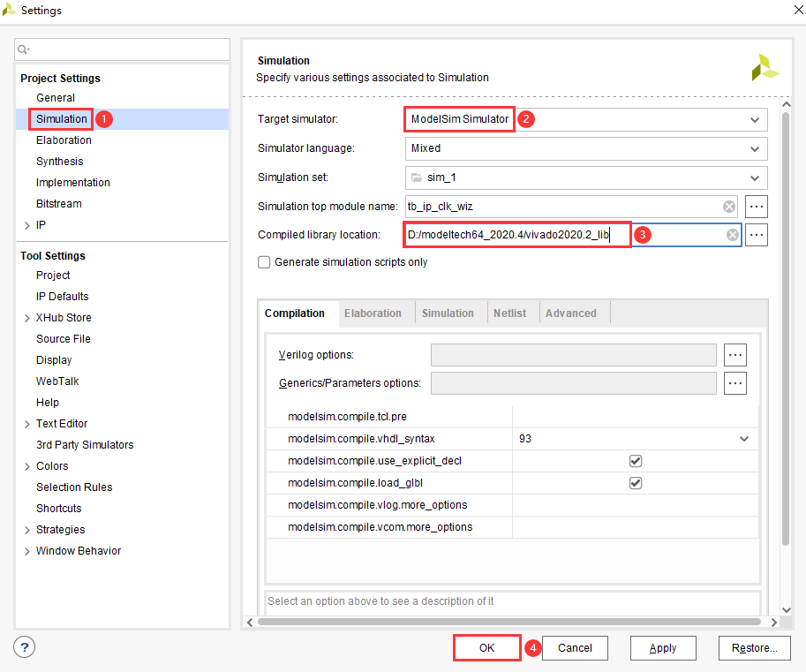Select Shortcuts under Tool Settings
806x672 pixels.
[x=58, y=509]
